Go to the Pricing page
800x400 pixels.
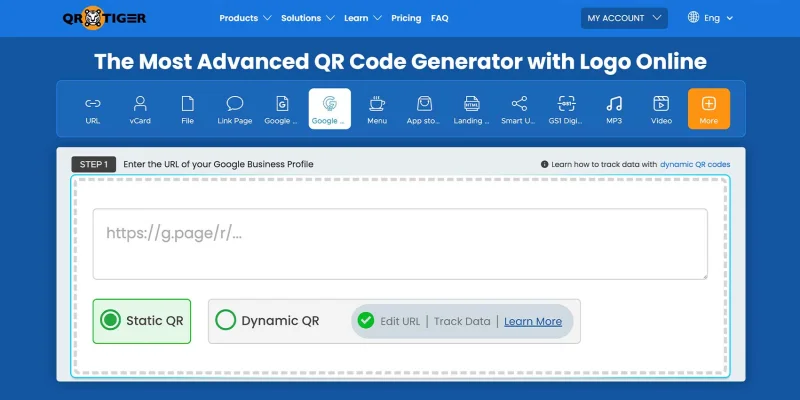coord(406,18)
